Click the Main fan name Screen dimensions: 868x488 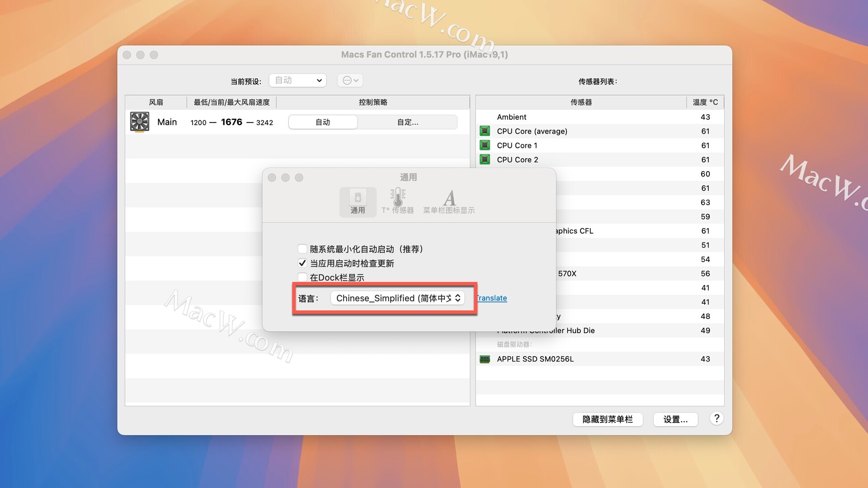coord(167,122)
